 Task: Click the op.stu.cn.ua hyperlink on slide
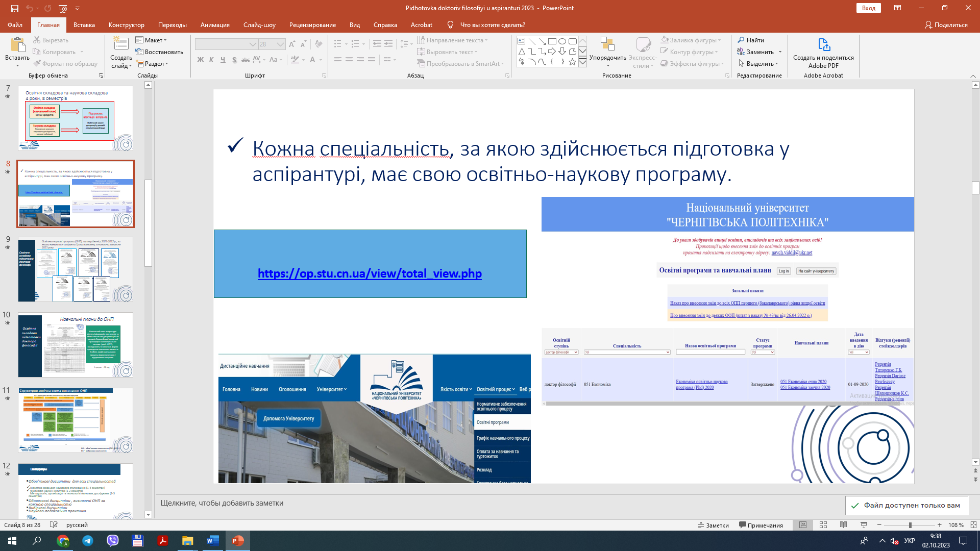point(370,273)
